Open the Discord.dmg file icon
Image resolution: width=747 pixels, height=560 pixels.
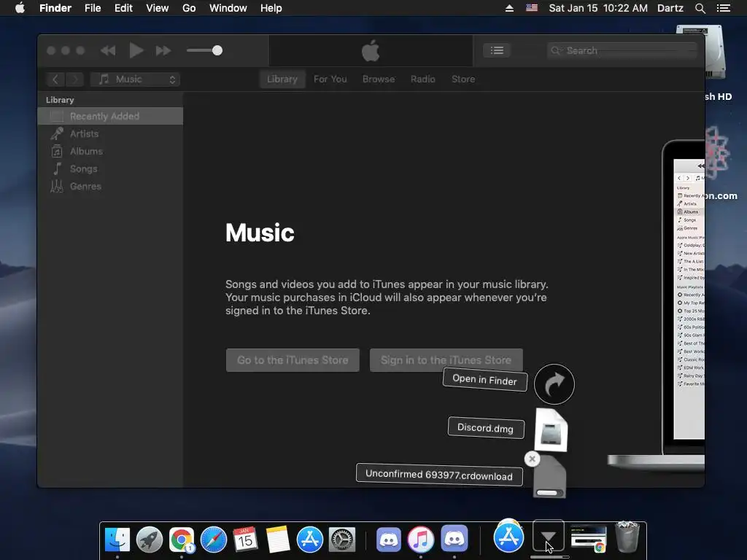[x=551, y=430]
